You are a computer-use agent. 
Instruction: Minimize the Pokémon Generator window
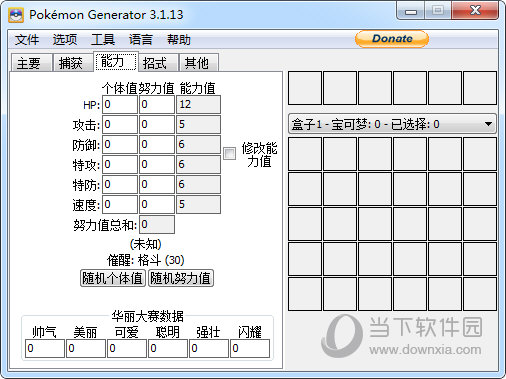coord(411,11)
